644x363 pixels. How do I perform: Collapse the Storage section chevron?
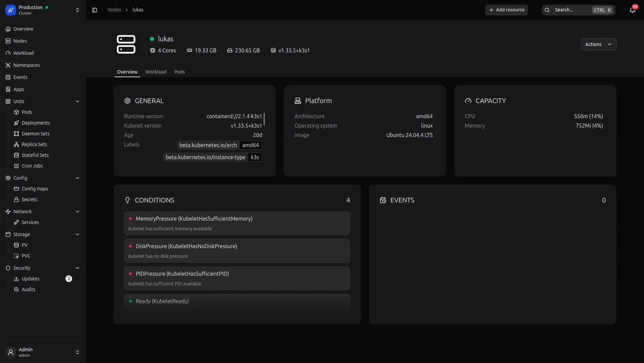pos(77,234)
